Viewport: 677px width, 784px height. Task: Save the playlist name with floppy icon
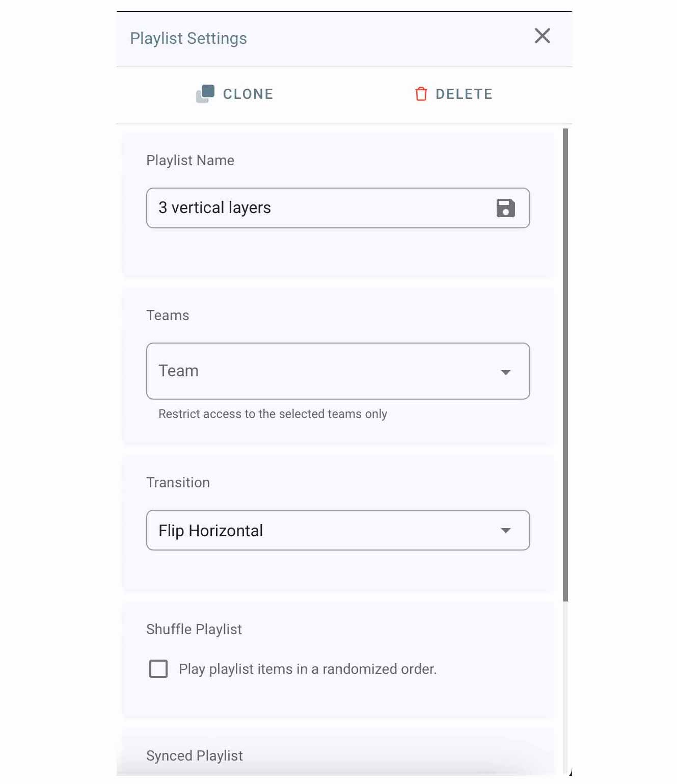505,208
